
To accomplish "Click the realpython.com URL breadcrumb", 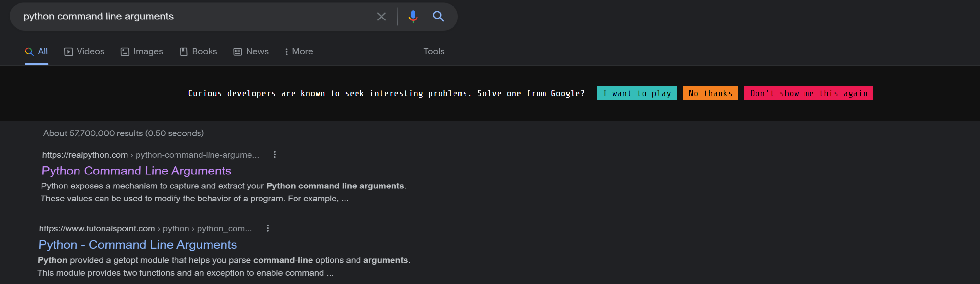I will [x=150, y=155].
